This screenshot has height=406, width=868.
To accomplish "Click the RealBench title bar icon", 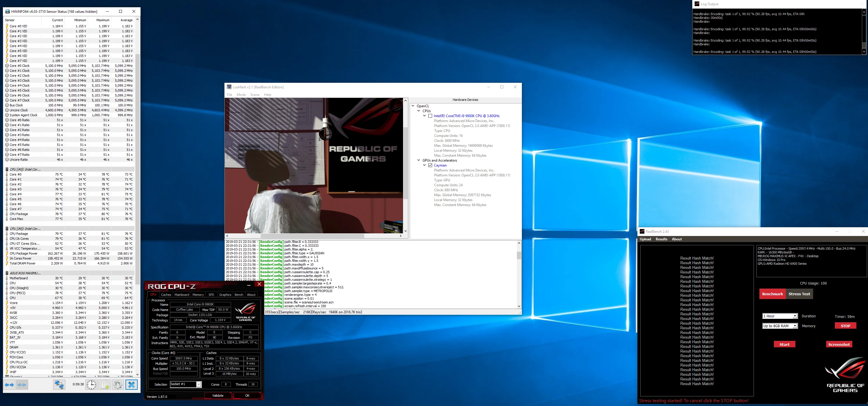I will [x=642, y=231].
